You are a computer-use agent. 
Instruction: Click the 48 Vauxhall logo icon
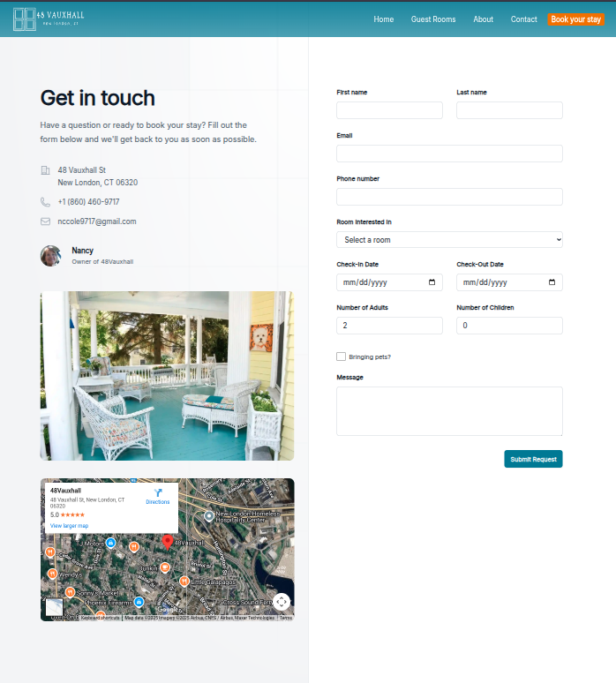point(25,19)
